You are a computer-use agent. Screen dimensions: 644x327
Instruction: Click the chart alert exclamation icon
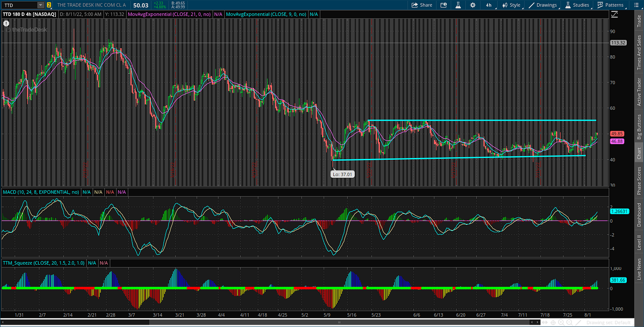click(6, 23)
